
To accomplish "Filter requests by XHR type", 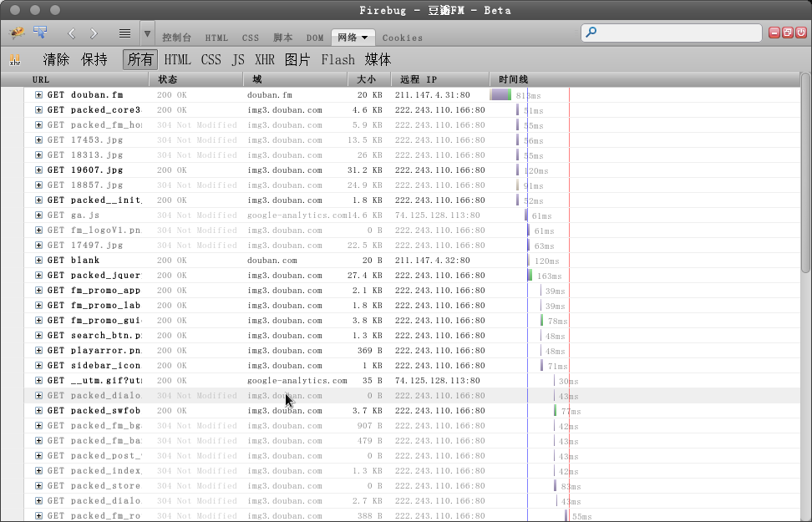I will click(x=265, y=59).
